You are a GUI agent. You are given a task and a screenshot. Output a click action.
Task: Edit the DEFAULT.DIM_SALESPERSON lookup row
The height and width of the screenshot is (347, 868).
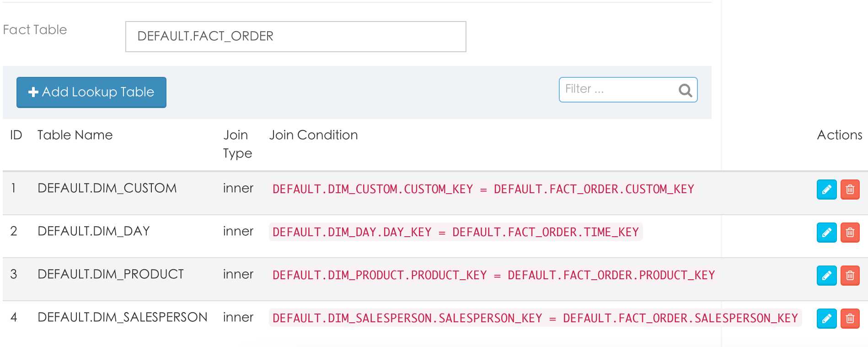826,319
